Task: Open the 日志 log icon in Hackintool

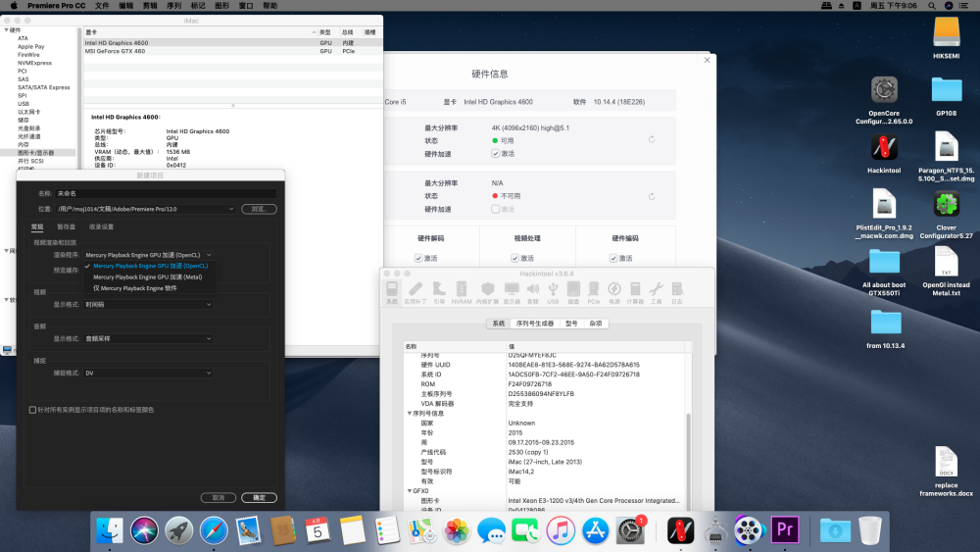Action: click(677, 292)
